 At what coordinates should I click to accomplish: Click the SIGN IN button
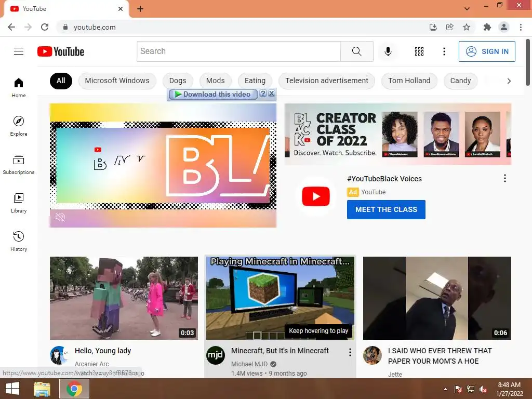[487, 51]
